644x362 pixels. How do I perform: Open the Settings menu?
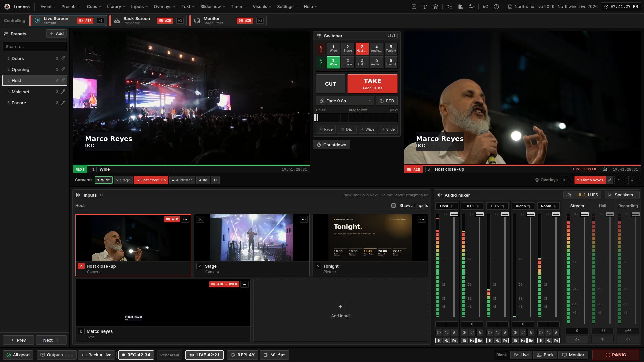(287, 7)
